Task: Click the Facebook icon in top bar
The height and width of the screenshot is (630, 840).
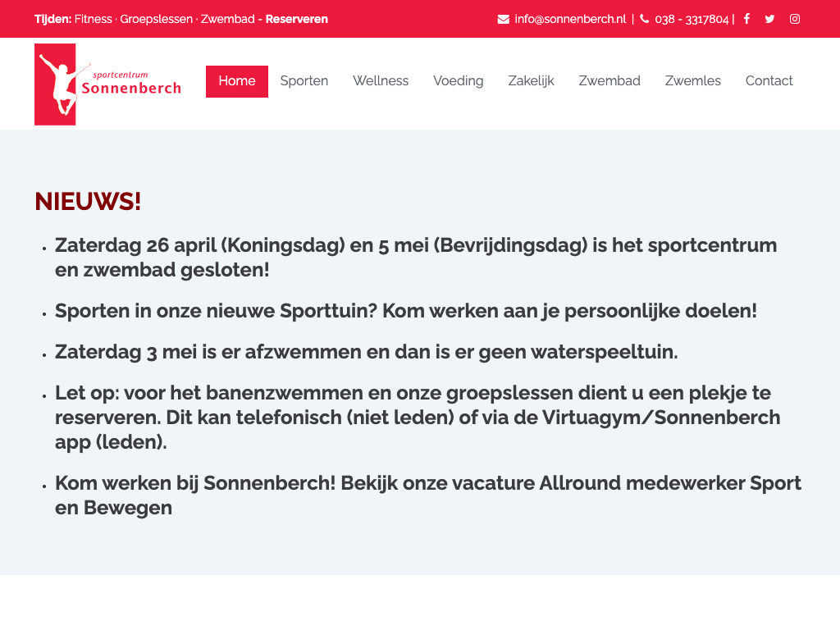Action: [x=746, y=19]
